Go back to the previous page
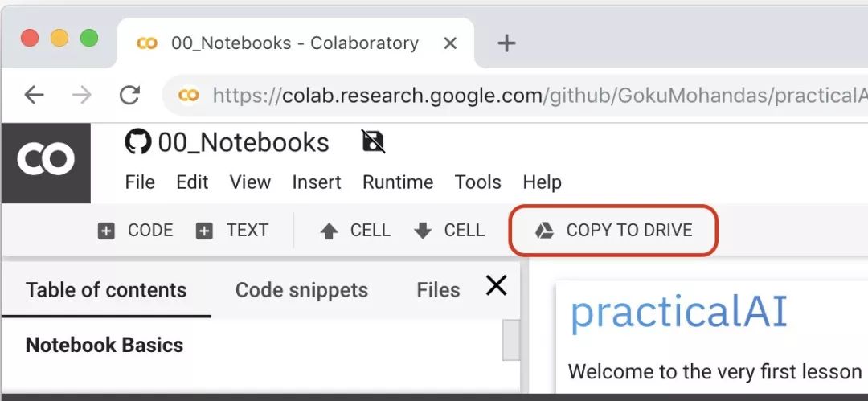This screenshot has height=401, width=868. pyautogui.click(x=34, y=96)
